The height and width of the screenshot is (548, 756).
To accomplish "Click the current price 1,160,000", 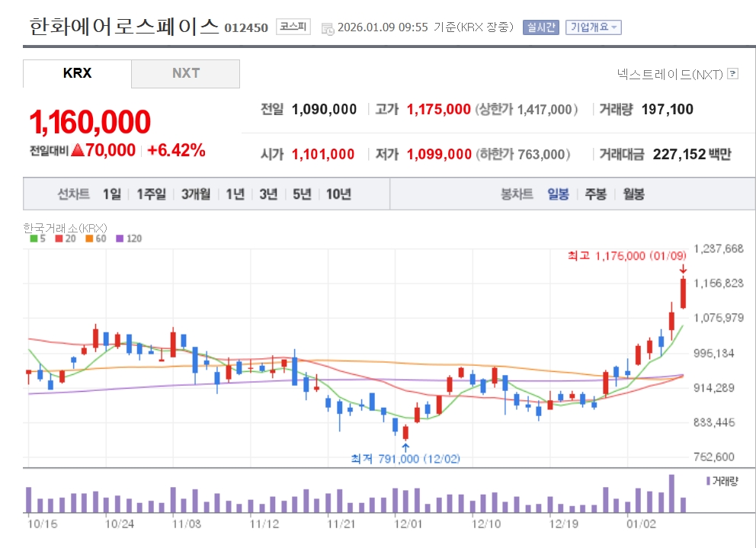I will pyautogui.click(x=90, y=121).
